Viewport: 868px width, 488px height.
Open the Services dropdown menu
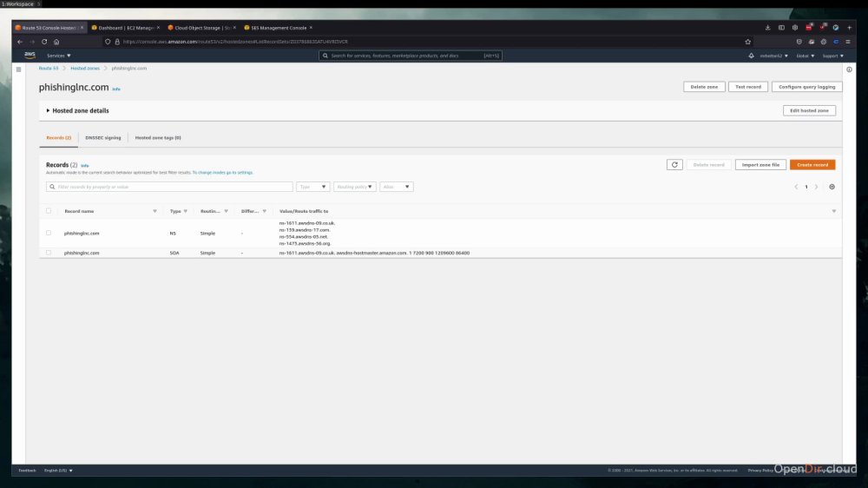tap(59, 56)
